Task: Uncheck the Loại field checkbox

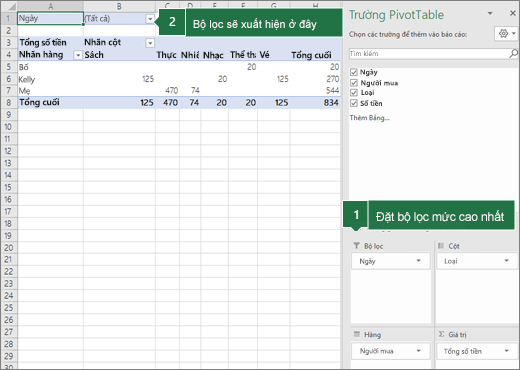Action: (x=354, y=93)
